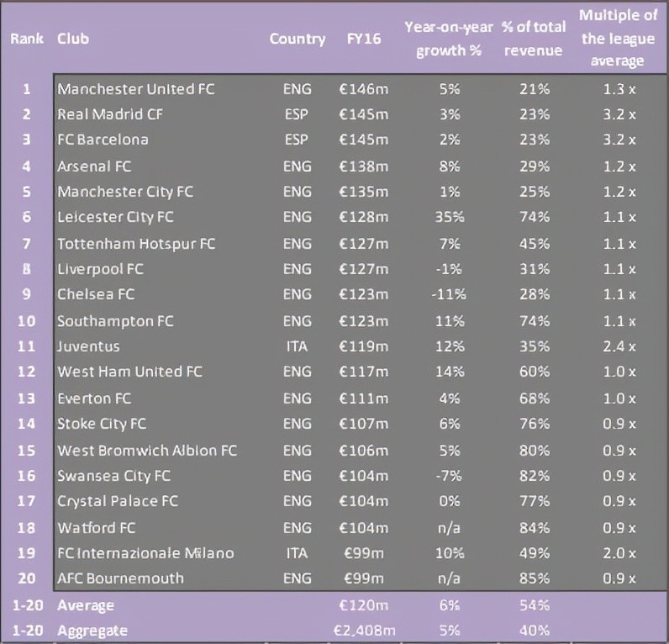
Task: Select Leicester City FC's 35% growth value
Action: pos(450,217)
